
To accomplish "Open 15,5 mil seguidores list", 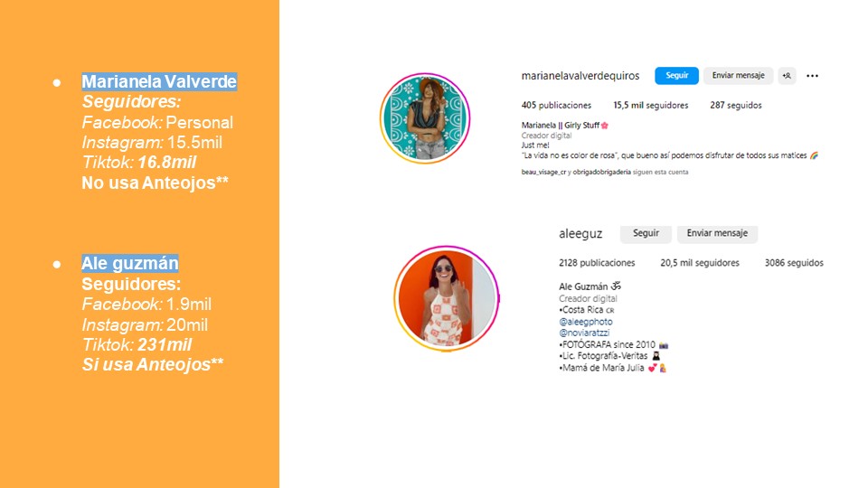I will 650,105.
